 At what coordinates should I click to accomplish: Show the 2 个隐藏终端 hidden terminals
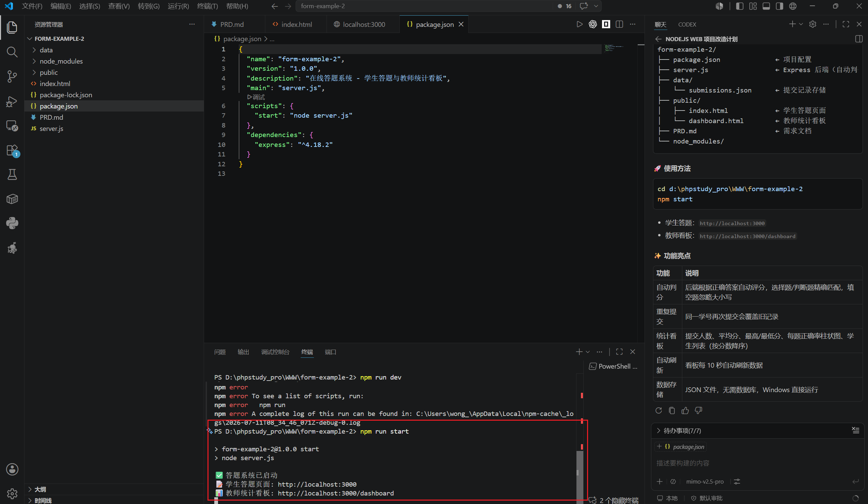click(614, 500)
